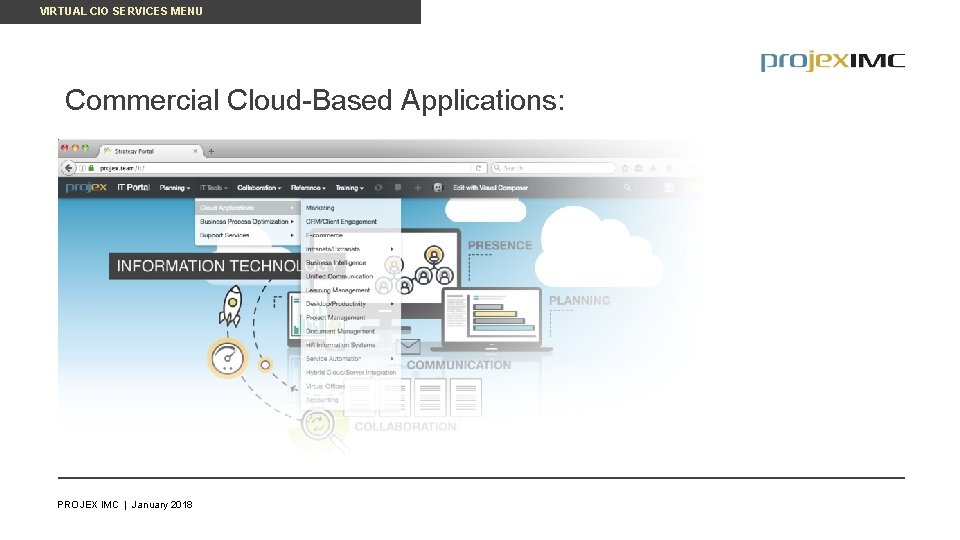960x540 pixels.
Task: Click the PRESENCE label
Action: pyautogui.click(x=500, y=246)
